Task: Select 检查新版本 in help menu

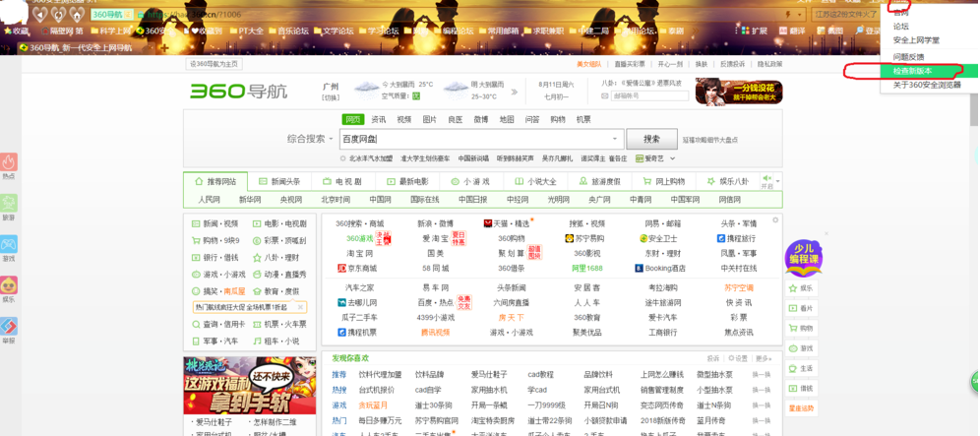Action: point(928,71)
